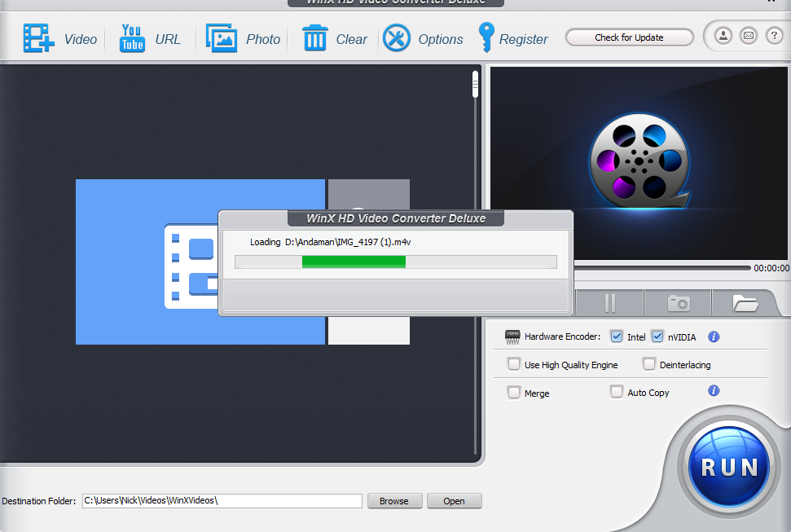Click the loading dialog title bar
The height and width of the screenshot is (532, 791).
(x=396, y=219)
